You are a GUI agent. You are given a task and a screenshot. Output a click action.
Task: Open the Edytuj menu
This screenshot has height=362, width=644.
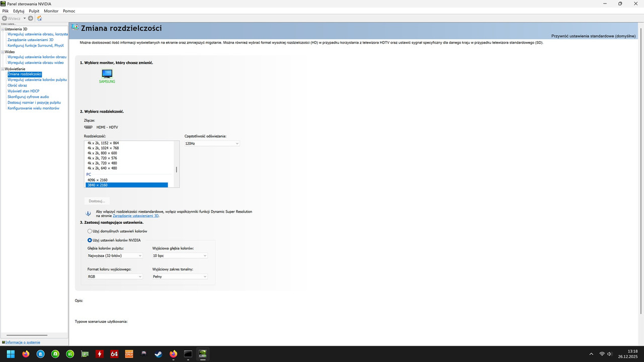[19, 11]
